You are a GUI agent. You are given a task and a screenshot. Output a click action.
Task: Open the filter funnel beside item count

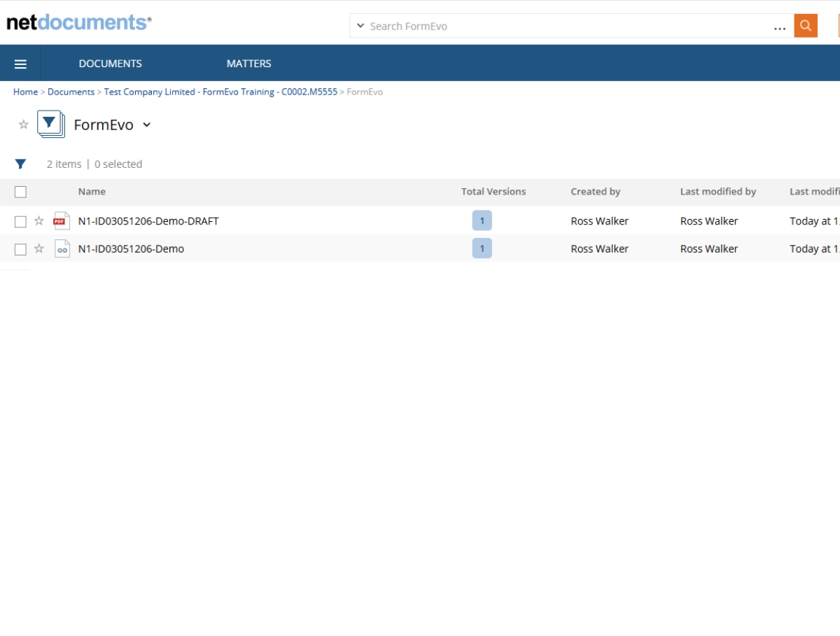(20, 164)
